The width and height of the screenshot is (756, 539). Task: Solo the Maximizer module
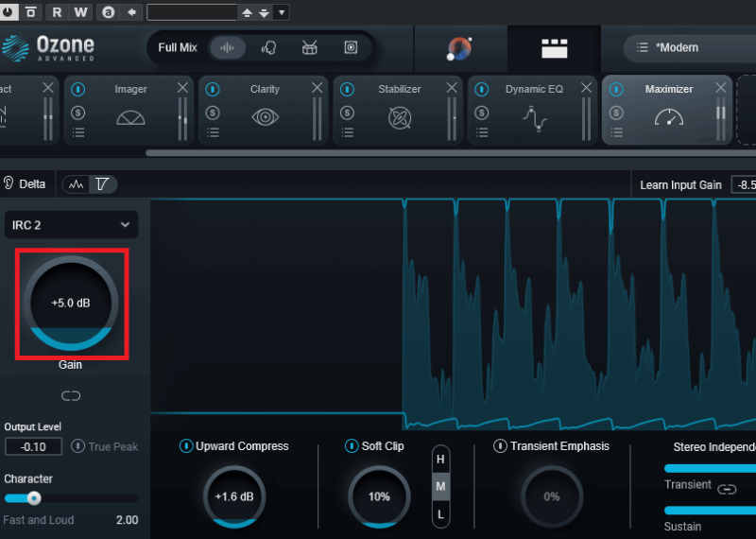616,113
